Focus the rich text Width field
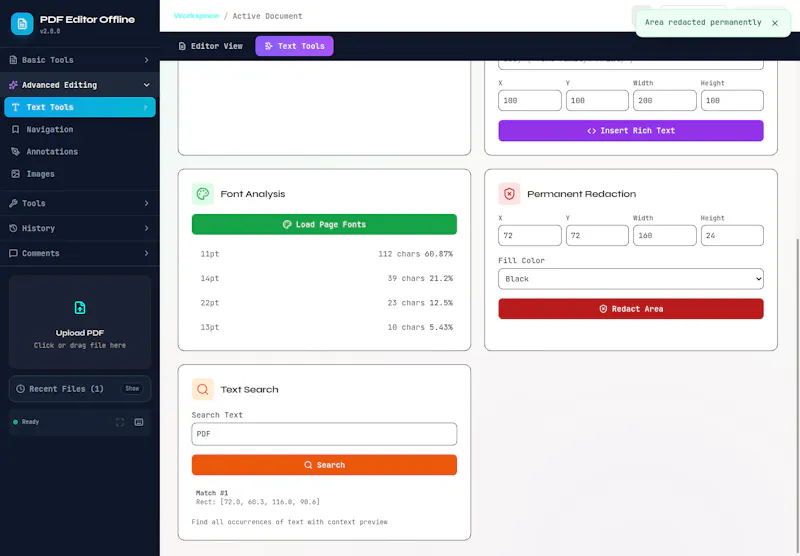This screenshot has width=800, height=556. [665, 100]
